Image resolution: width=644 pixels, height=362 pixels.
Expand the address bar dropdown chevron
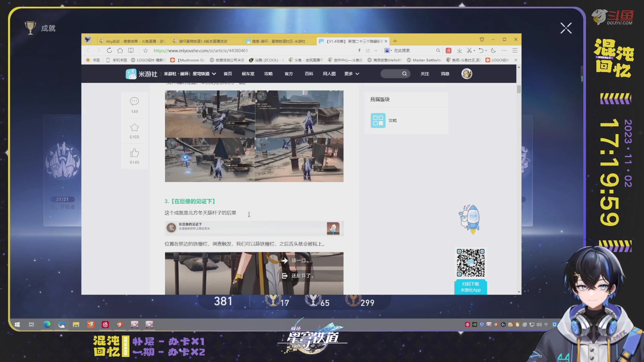[x=376, y=51]
